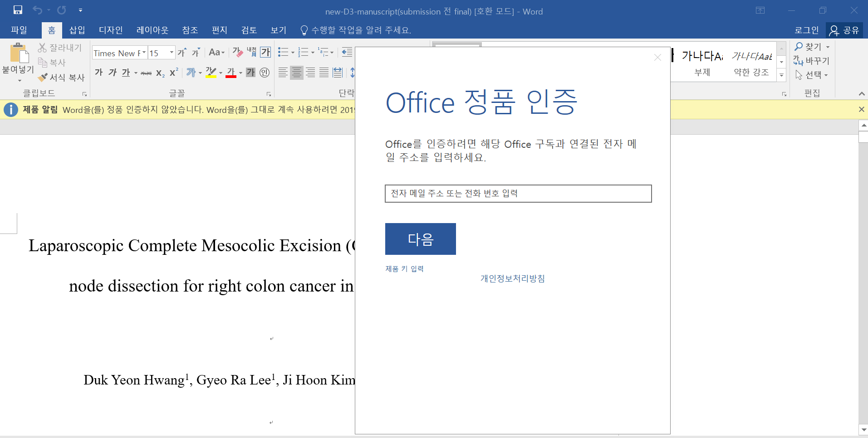Toggle center alignment
This screenshot has height=438, width=868.
tap(297, 73)
